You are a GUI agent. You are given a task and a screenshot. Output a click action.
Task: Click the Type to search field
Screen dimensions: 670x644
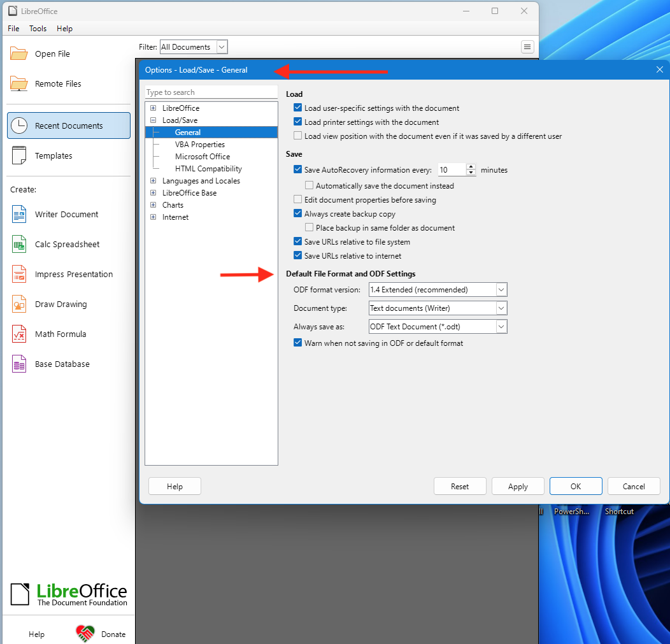coord(211,92)
